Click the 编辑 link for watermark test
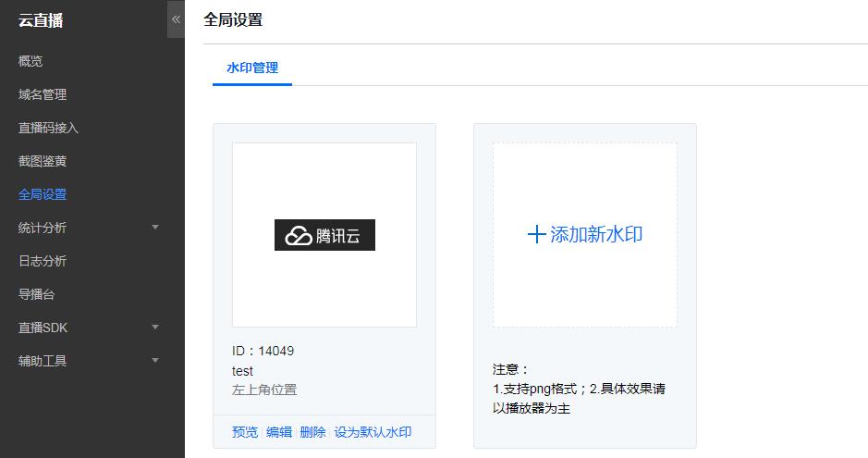Viewport: 868px width, 458px height. (x=279, y=432)
